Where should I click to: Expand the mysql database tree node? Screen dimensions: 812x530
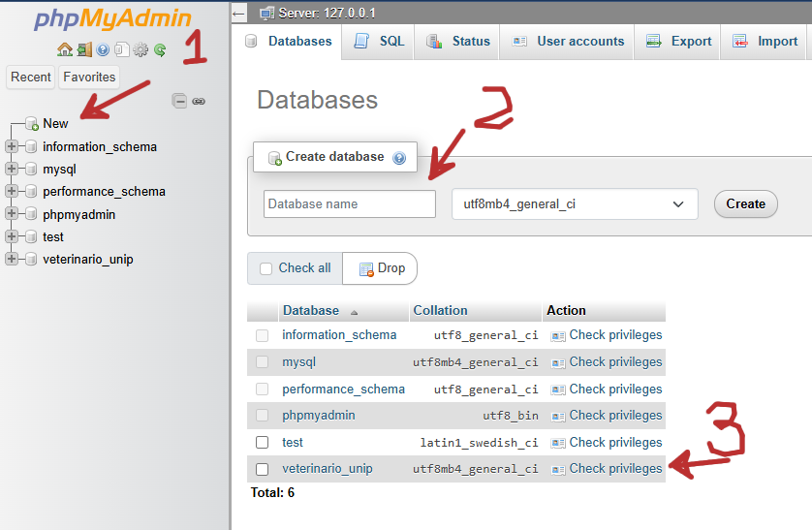click(x=12, y=170)
